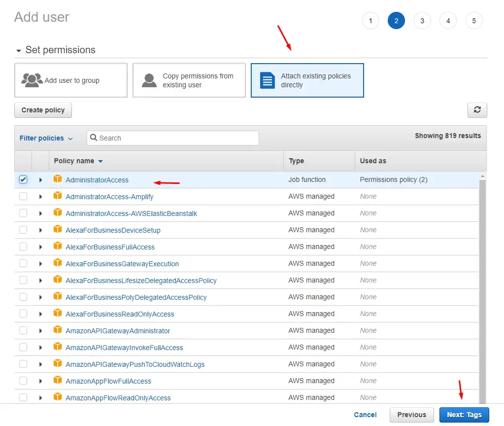
Task: Click the orange box icon beside AdministratorAccess
Action: click(58, 179)
